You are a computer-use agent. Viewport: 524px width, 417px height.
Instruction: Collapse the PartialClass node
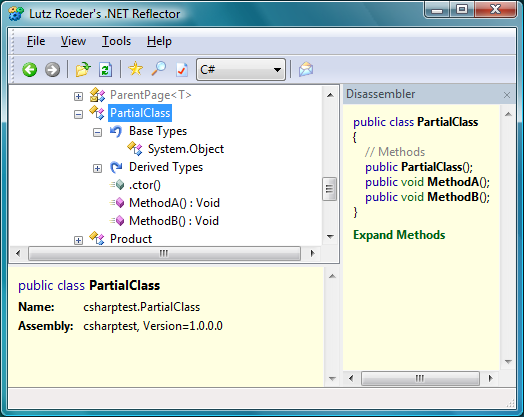[78, 115]
